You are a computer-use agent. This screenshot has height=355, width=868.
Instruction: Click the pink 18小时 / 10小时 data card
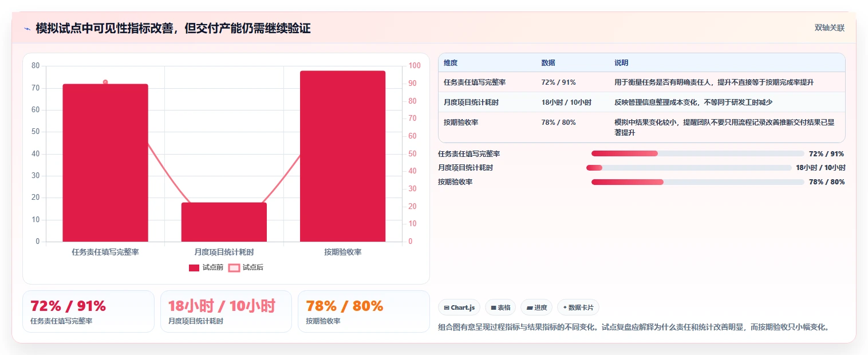226,311
